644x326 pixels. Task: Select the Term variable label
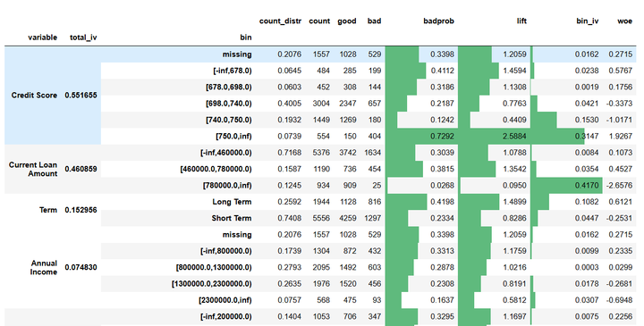[x=48, y=210]
